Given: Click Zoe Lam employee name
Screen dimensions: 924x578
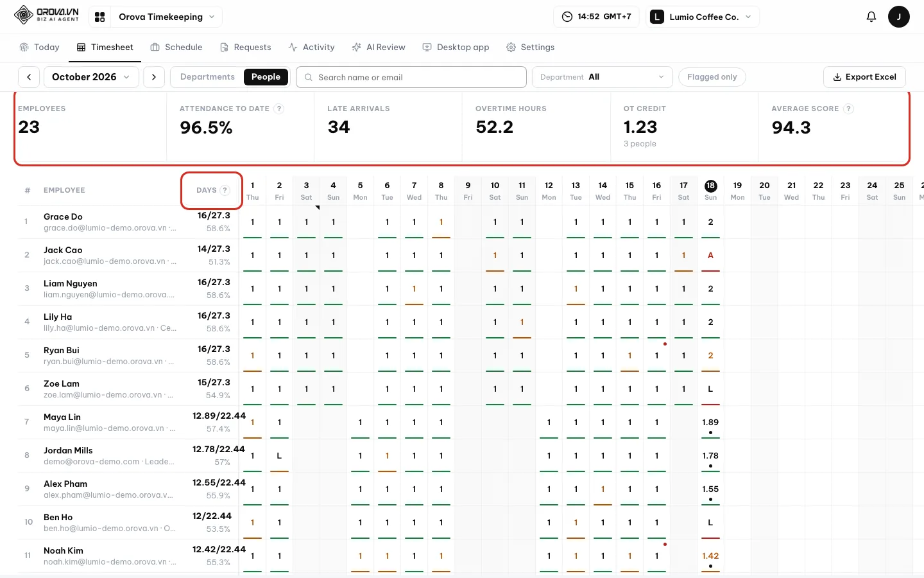Looking at the screenshot, I should (x=62, y=384).
